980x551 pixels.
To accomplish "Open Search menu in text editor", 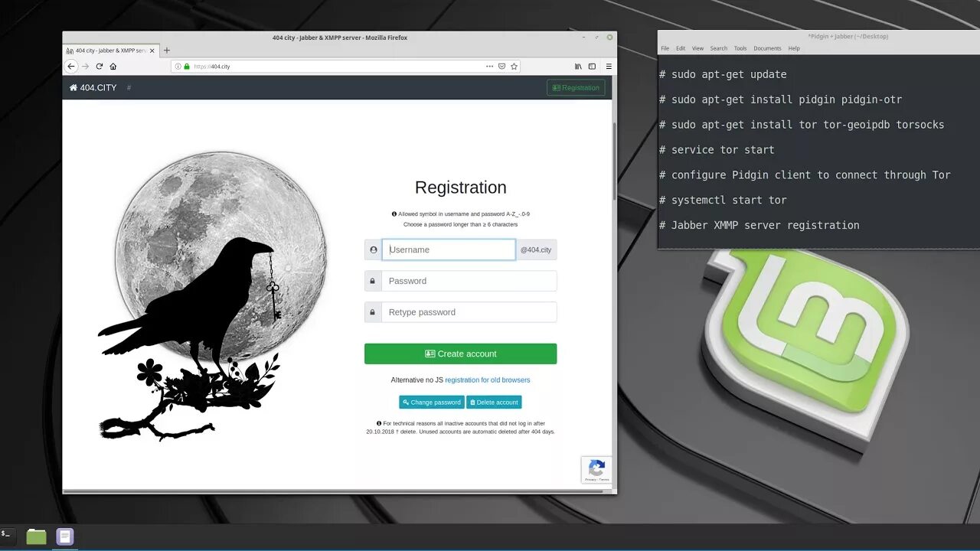I will [x=718, y=48].
